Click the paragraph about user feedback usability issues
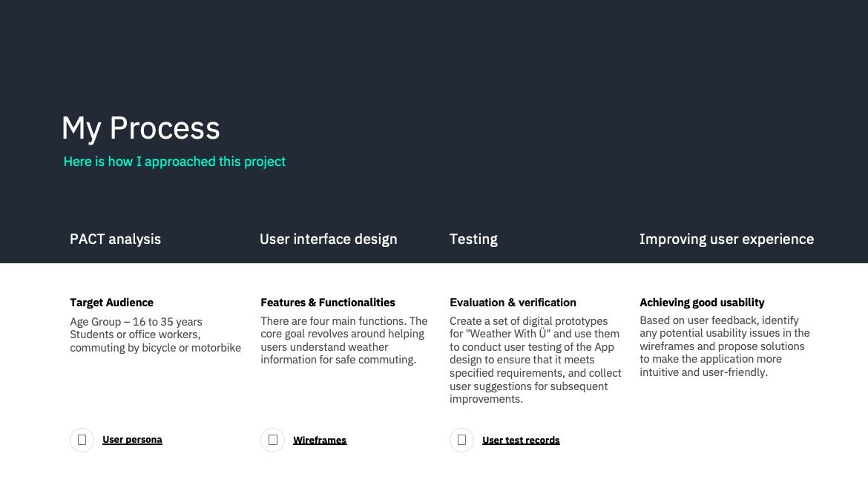The height and width of the screenshot is (488, 868). click(x=725, y=346)
